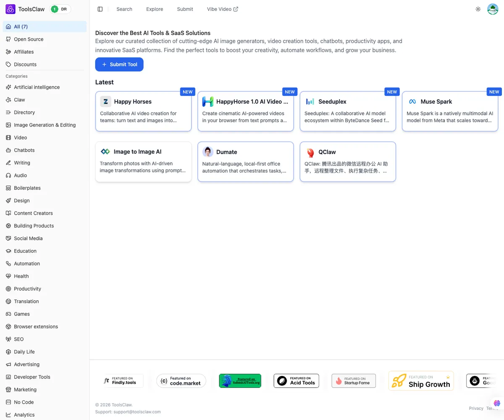Open the Vibe Video external link
This screenshot has height=420, width=504.
coord(223,9)
